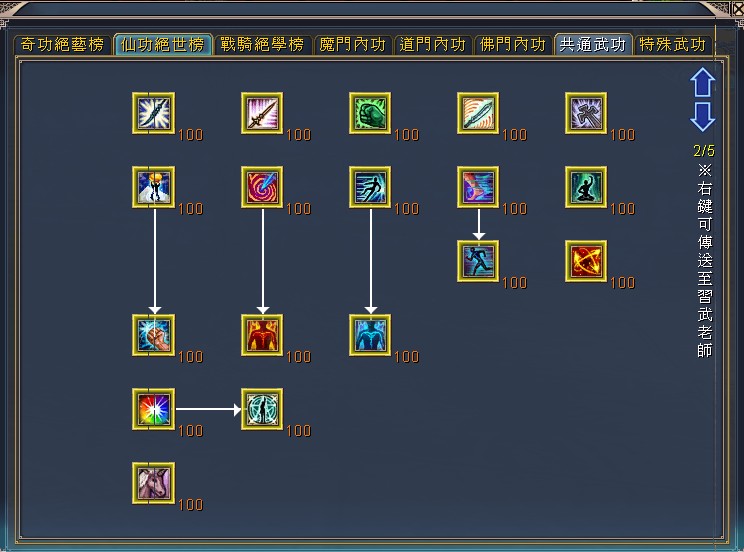Switch to the 魔門內功 tab
744x552 pixels.
pyautogui.click(x=353, y=45)
